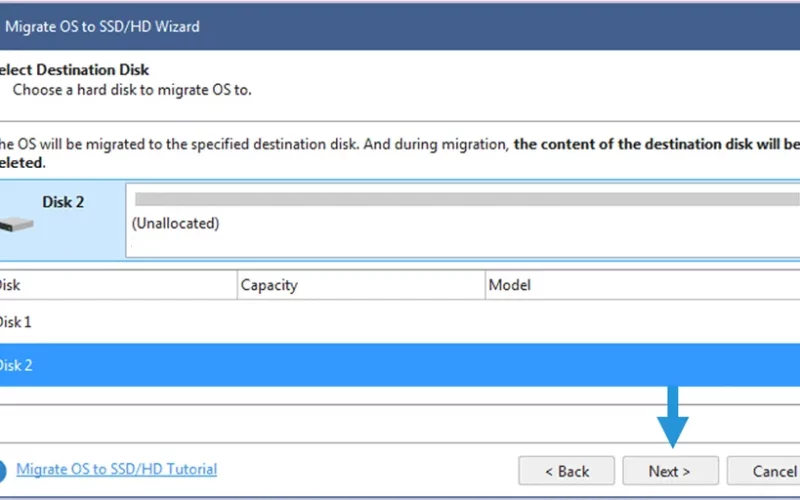The image size is (800, 500).
Task: Select Disk 1 in the disk list
Action: point(400,322)
